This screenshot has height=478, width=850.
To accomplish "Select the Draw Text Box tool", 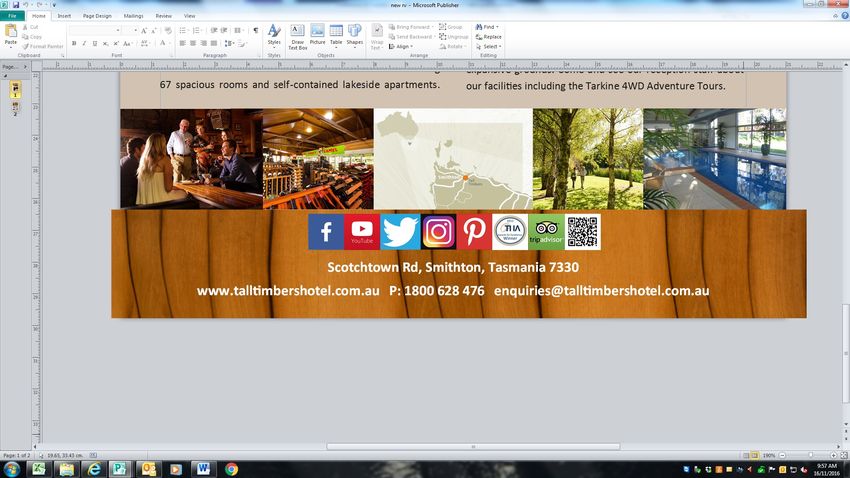I will 297,37.
